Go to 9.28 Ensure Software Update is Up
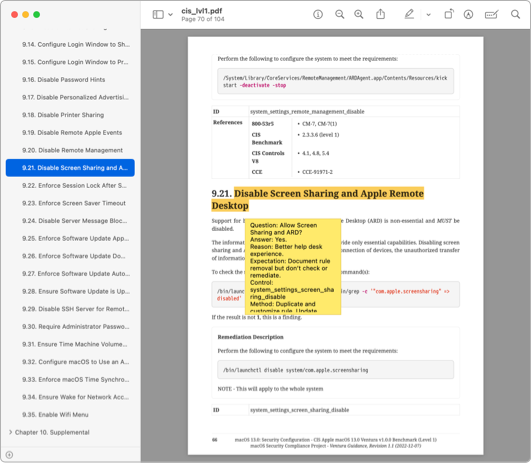Image resolution: width=531 pixels, height=464 pixels. pos(76,291)
